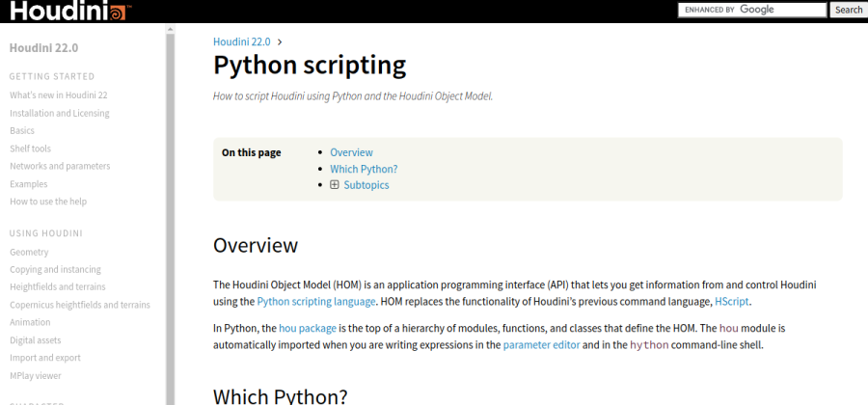Click the Which Python? section heading
This screenshot has width=868, height=405.
click(280, 396)
